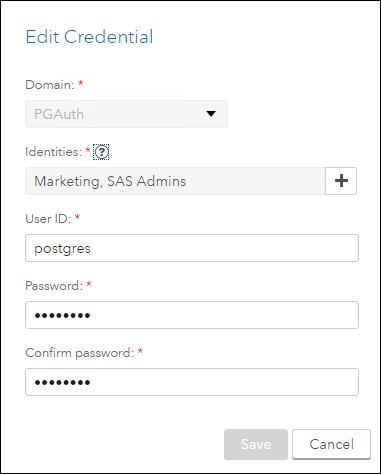
Task: Click the Edit Credential dialog title
Action: coord(89,37)
